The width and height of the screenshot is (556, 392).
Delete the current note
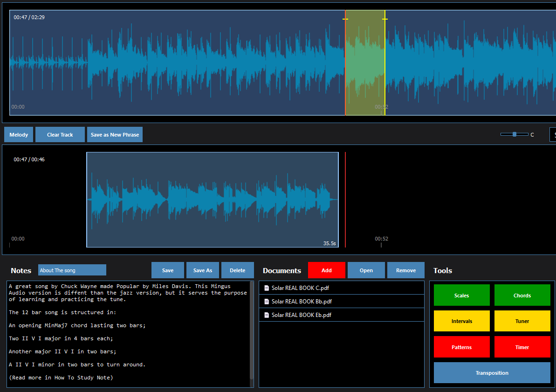[237, 270]
